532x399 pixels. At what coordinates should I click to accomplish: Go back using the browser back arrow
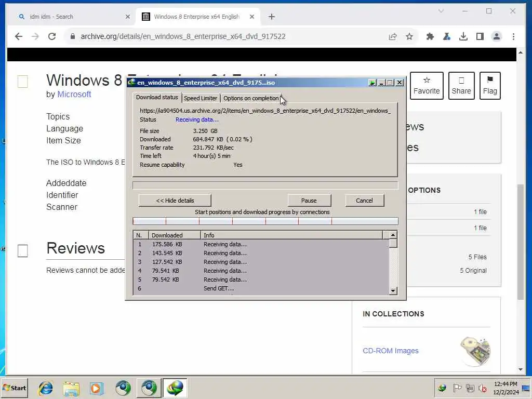(x=19, y=36)
